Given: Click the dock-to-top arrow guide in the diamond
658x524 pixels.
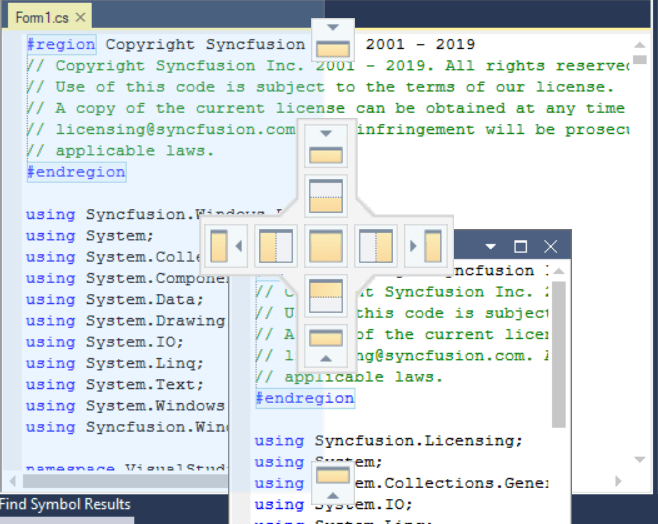Looking at the screenshot, I should pos(326,146).
